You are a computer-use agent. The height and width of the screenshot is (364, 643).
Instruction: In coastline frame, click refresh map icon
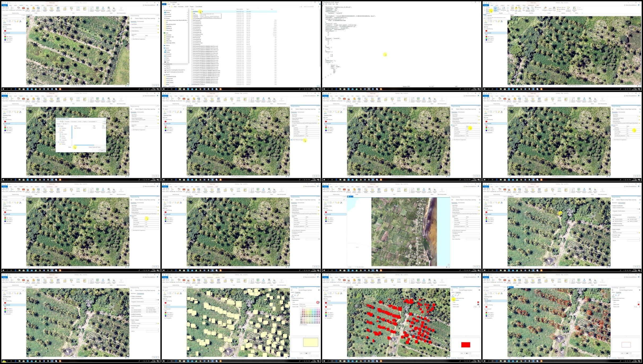tap(449, 267)
